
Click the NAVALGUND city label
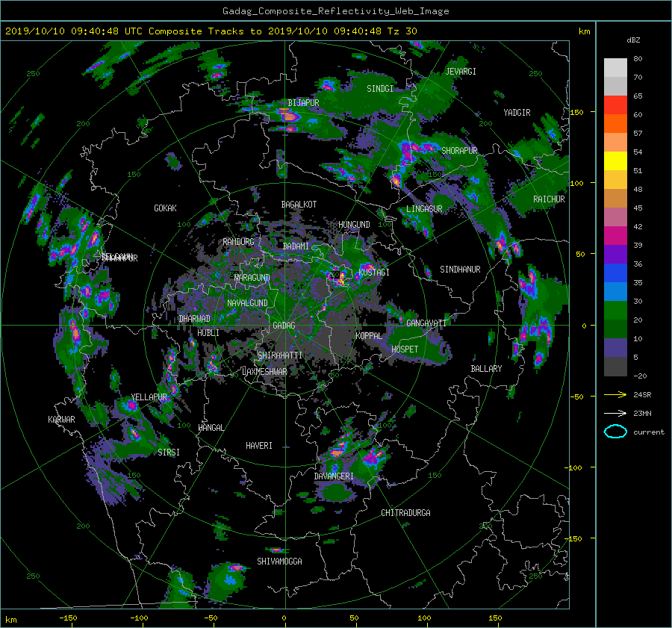pyautogui.click(x=247, y=303)
